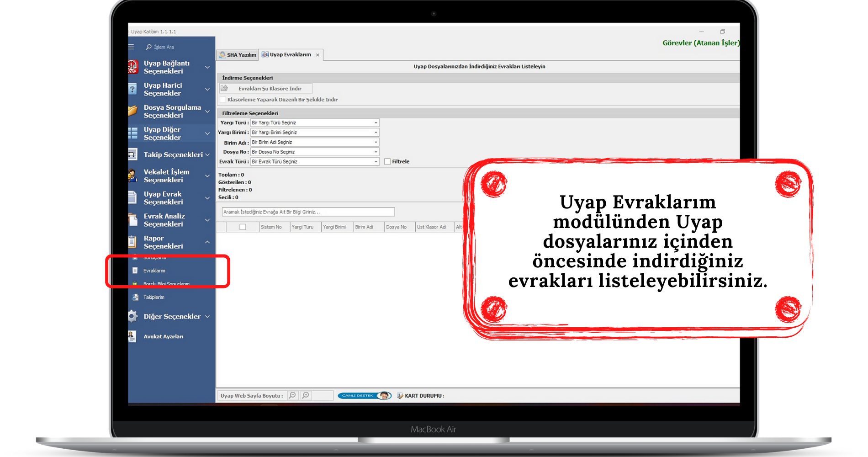Open the Dosya No dropdown
The height and width of the screenshot is (457, 868).
click(x=376, y=152)
